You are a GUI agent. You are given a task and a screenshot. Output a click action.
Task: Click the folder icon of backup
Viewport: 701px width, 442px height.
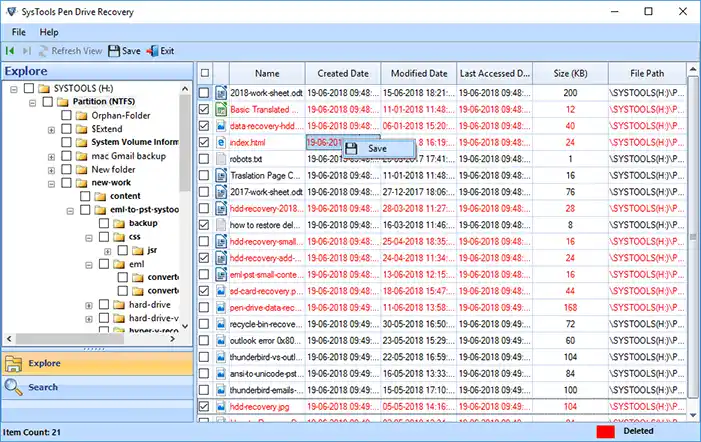119,223
